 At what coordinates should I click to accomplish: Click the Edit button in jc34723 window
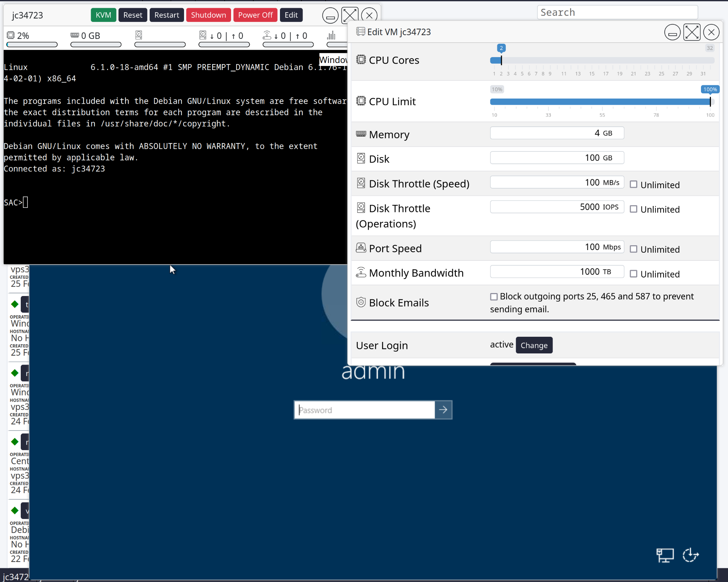(291, 15)
